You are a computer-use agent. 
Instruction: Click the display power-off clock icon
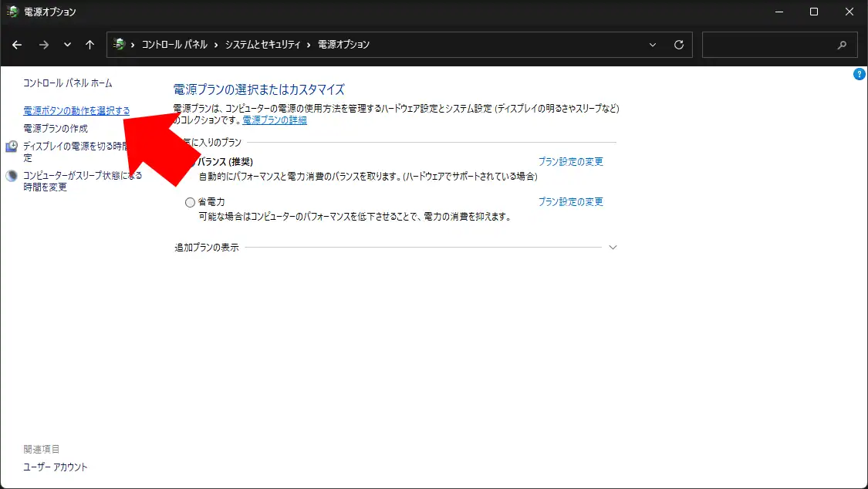tap(12, 147)
